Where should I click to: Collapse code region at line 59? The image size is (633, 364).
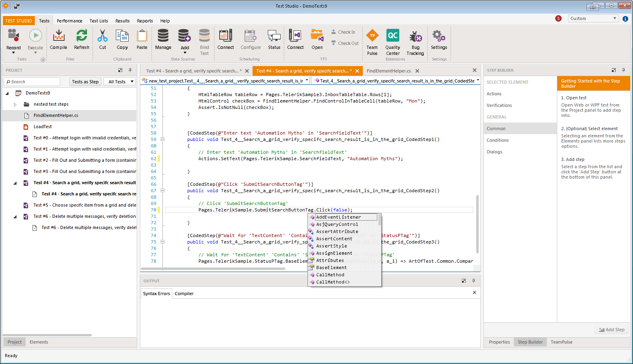pos(163,139)
